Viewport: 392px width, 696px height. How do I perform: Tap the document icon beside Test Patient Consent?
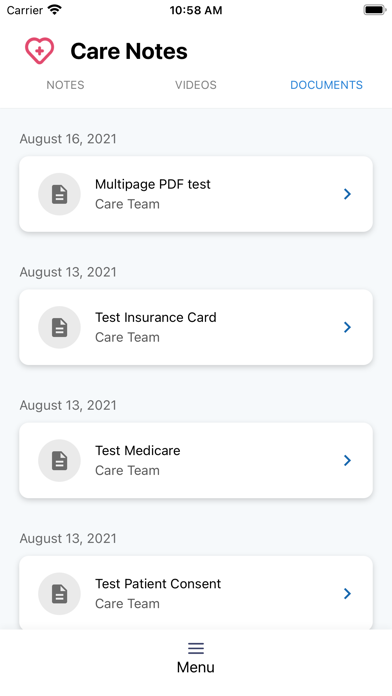click(x=59, y=593)
